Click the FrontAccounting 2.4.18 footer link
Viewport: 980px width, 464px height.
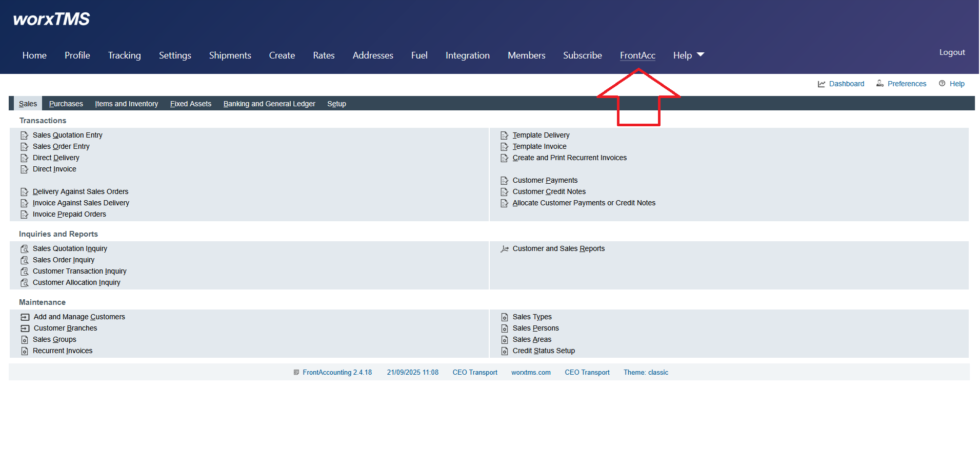coord(337,373)
